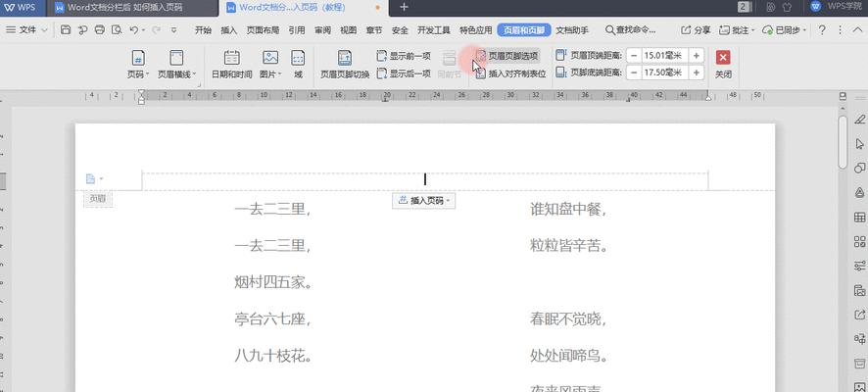
Task: Undo the last action
Action: coord(133,30)
